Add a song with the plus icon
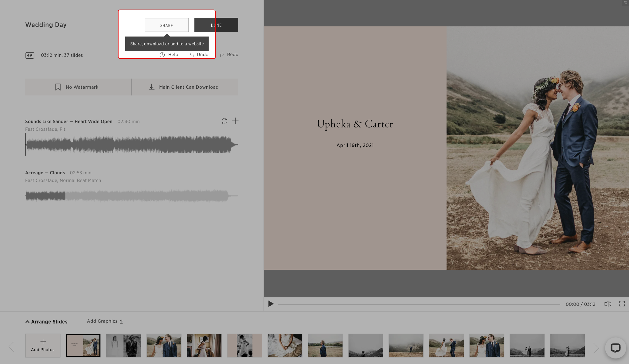This screenshot has width=629, height=364. coord(235,121)
